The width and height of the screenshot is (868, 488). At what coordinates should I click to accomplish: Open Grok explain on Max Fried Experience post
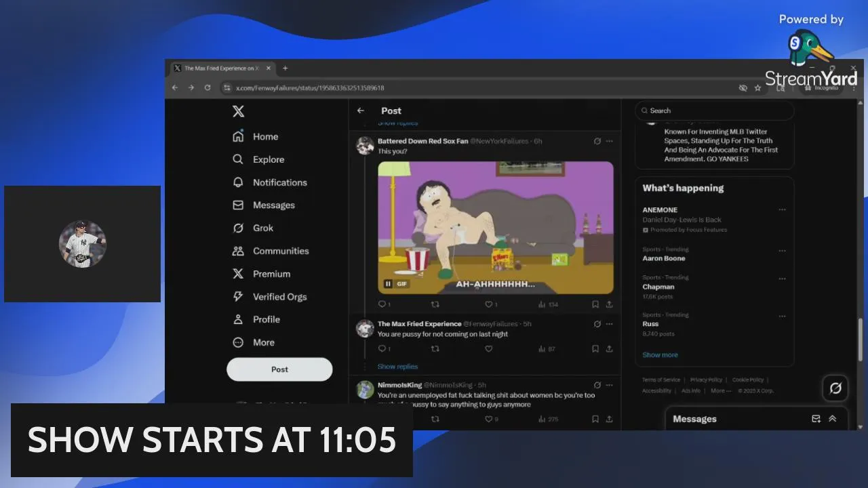point(597,324)
